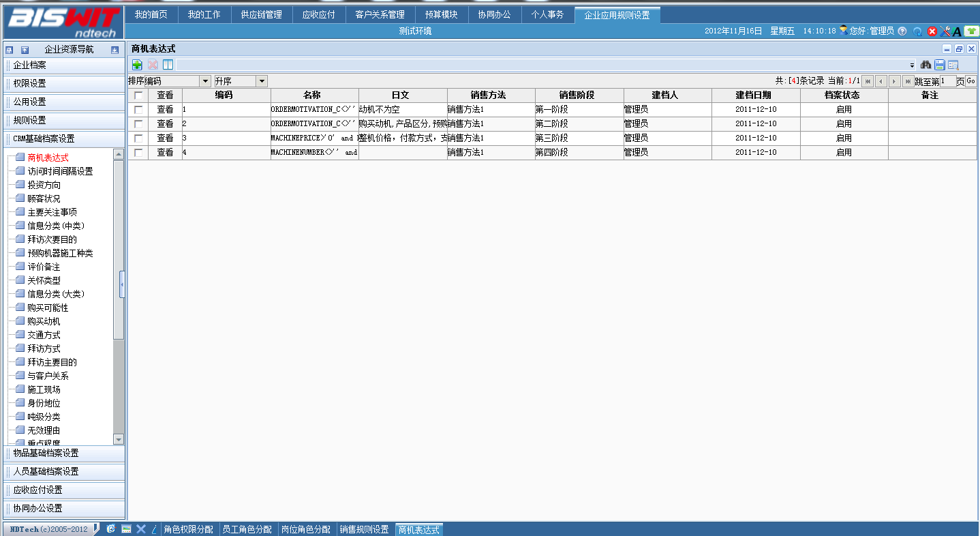
Task: Check the checkbox for row with 编码 2
Action: click(x=139, y=124)
